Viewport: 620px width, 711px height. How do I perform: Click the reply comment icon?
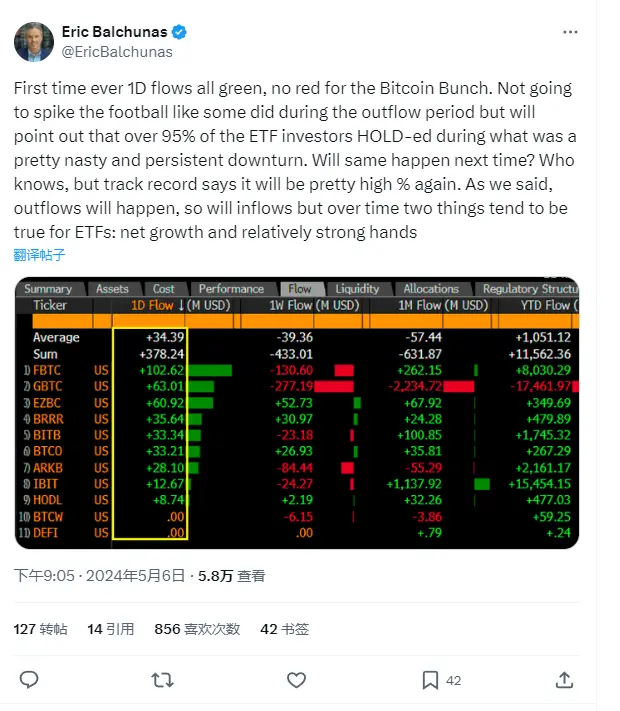[x=29, y=680]
